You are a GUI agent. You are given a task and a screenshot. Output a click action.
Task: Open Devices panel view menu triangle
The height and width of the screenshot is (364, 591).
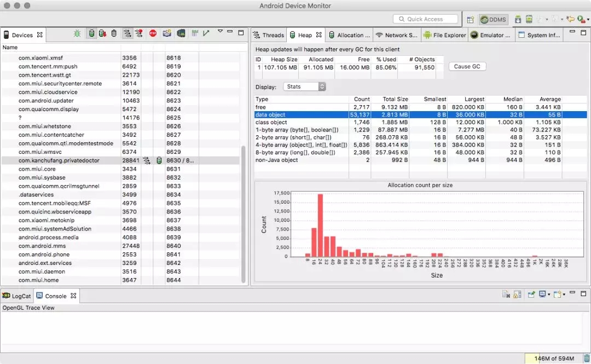pos(220,32)
